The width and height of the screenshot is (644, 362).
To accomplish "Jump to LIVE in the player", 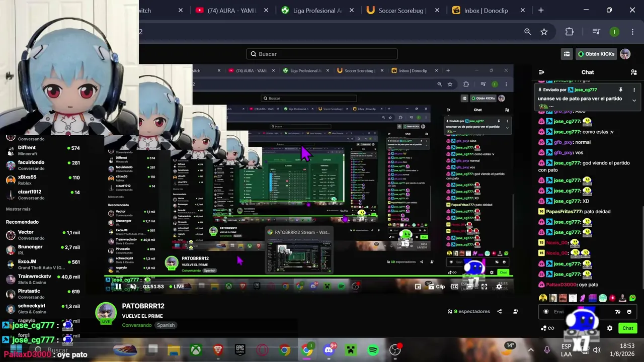I will click(x=176, y=287).
